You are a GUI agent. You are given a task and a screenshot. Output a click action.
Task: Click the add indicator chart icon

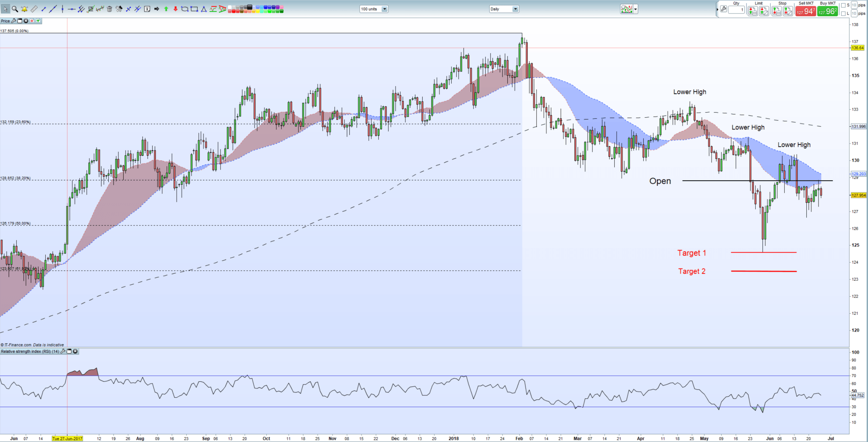(627, 9)
